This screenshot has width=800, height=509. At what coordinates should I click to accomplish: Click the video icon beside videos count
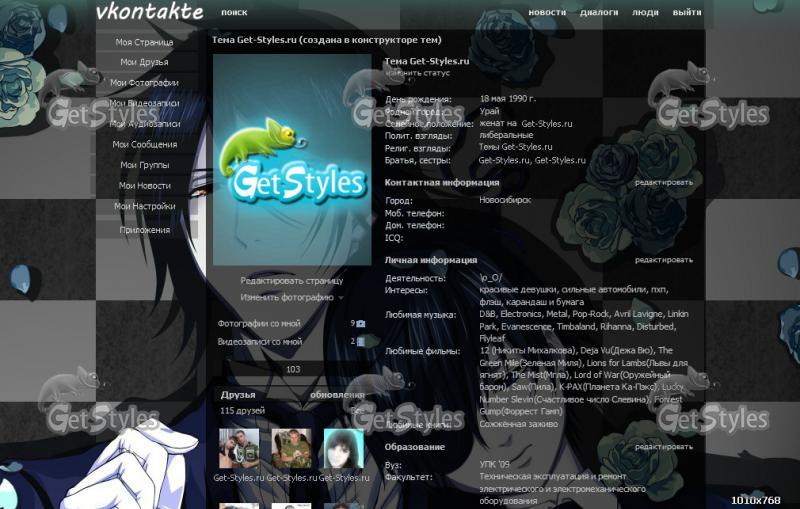tap(361, 341)
